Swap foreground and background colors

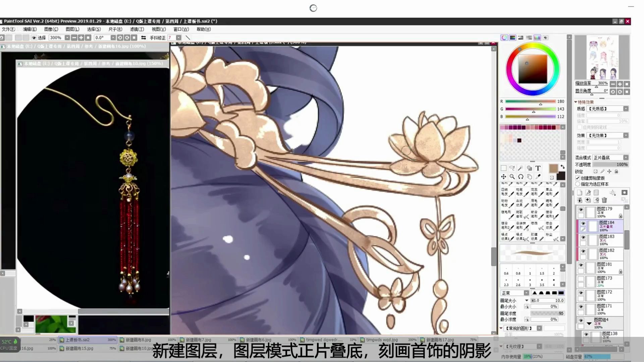pos(562,167)
